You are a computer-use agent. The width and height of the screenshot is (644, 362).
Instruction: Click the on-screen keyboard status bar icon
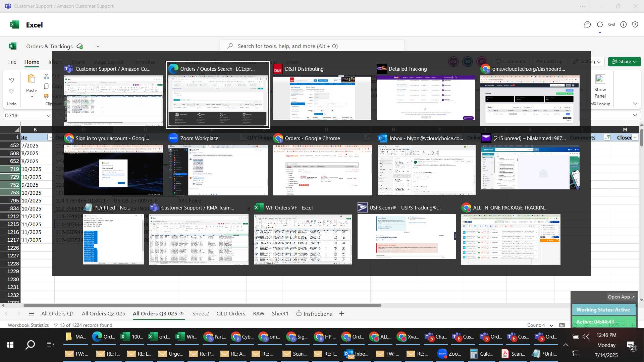[x=562, y=325]
